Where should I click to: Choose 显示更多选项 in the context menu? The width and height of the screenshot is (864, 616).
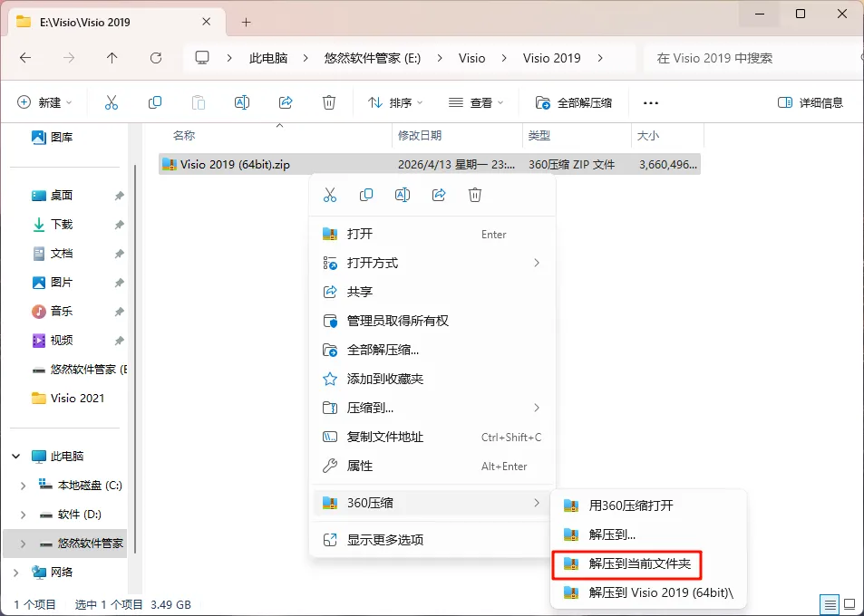click(432, 540)
